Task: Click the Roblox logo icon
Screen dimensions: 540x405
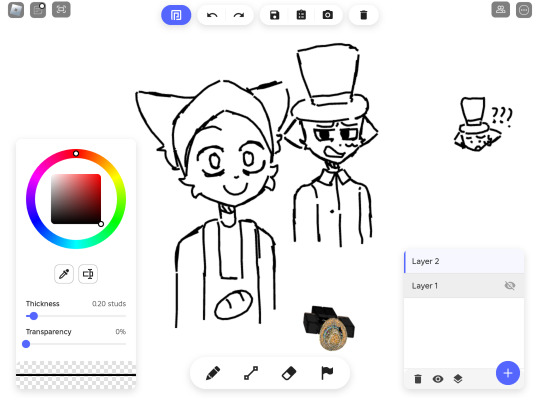Action: pos(16,10)
